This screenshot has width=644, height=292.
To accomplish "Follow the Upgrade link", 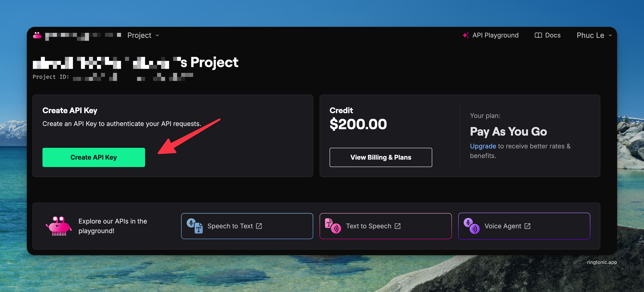I will (x=483, y=146).
